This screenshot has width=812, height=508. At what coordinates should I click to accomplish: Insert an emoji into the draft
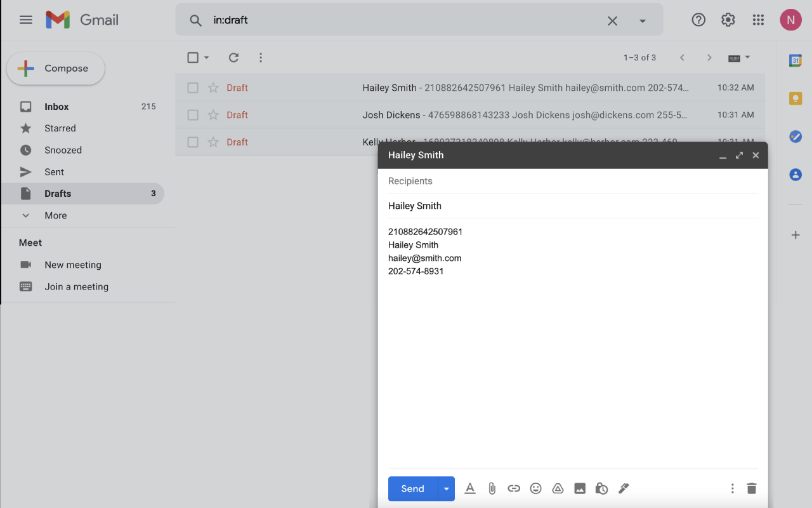point(535,488)
